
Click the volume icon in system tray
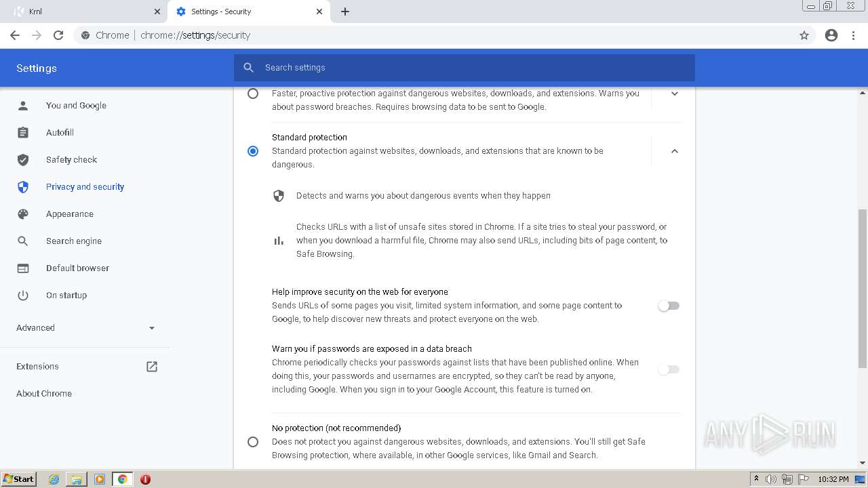tap(771, 479)
